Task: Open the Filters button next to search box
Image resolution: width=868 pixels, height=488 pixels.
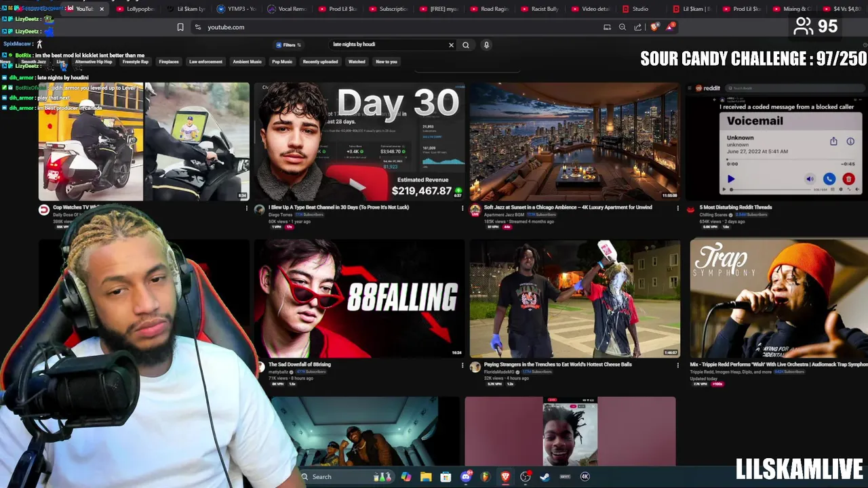Action: (x=288, y=45)
